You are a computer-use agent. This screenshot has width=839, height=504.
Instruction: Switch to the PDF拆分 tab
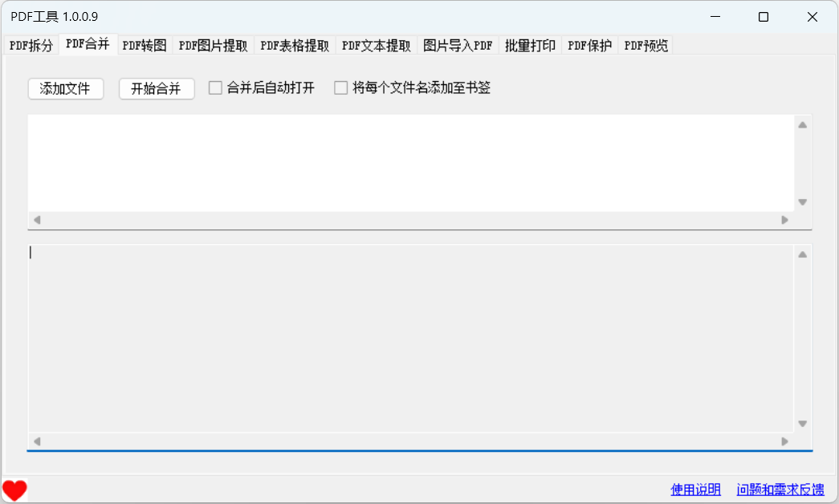click(31, 46)
